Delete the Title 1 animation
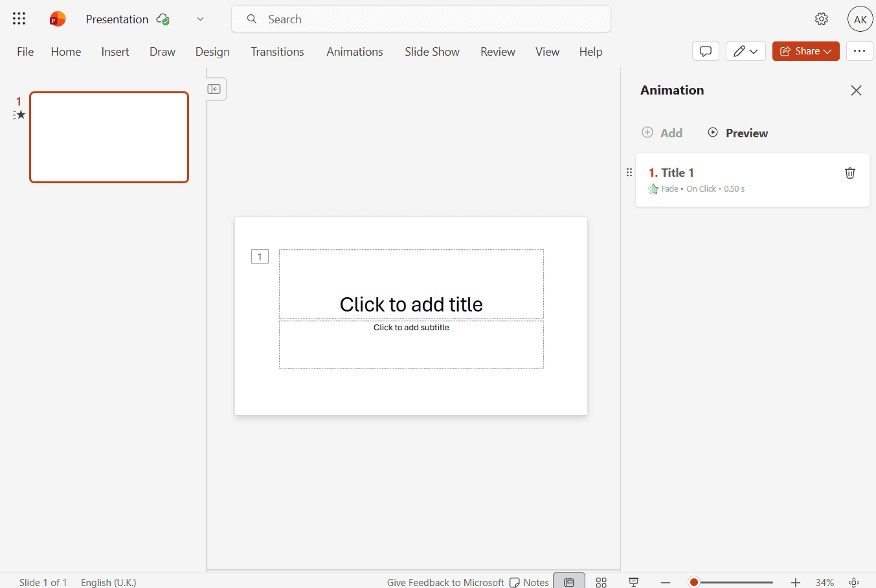Screen dimensions: 876x588 (849, 173)
